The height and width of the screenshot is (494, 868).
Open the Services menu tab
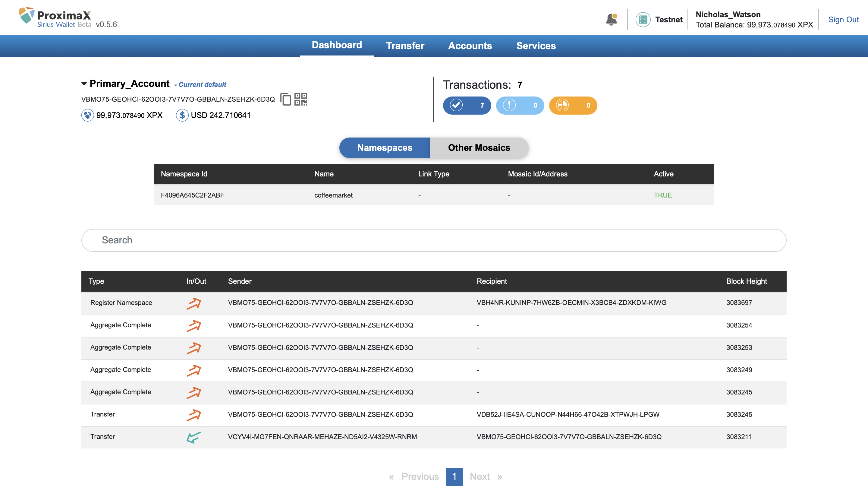536,46
